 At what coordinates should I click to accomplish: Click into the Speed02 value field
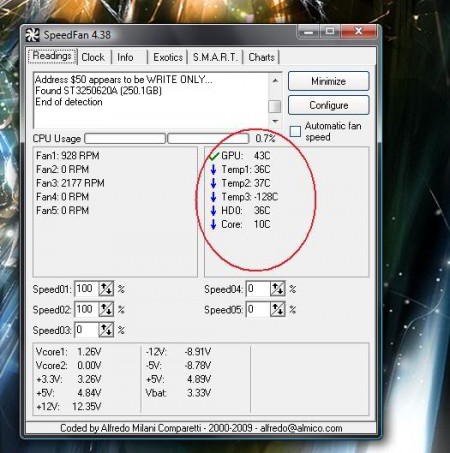click(x=87, y=309)
